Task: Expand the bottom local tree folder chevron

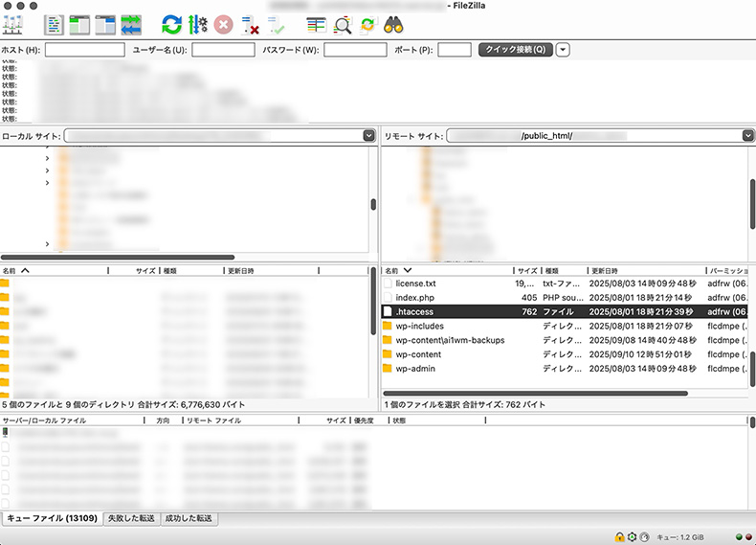Action: [x=47, y=244]
